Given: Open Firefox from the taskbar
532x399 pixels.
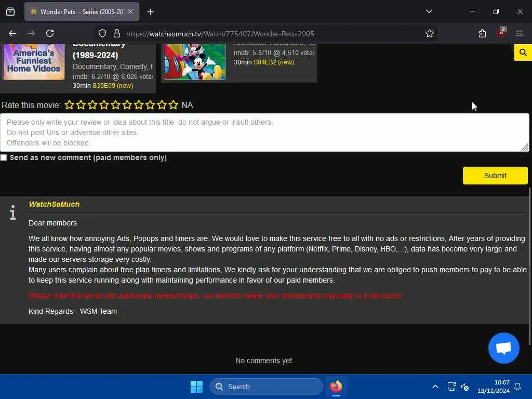Looking at the screenshot, I should [336, 387].
